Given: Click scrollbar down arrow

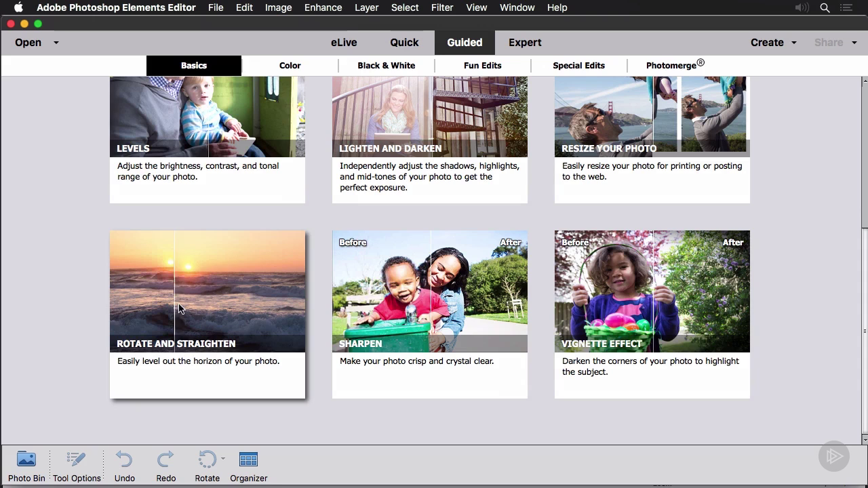Looking at the screenshot, I should (x=864, y=439).
